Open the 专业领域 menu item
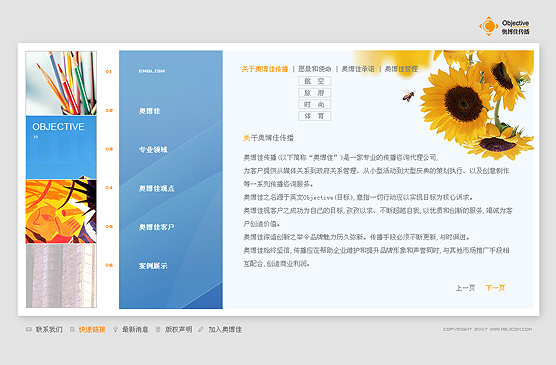This screenshot has height=365, width=556. [x=153, y=150]
